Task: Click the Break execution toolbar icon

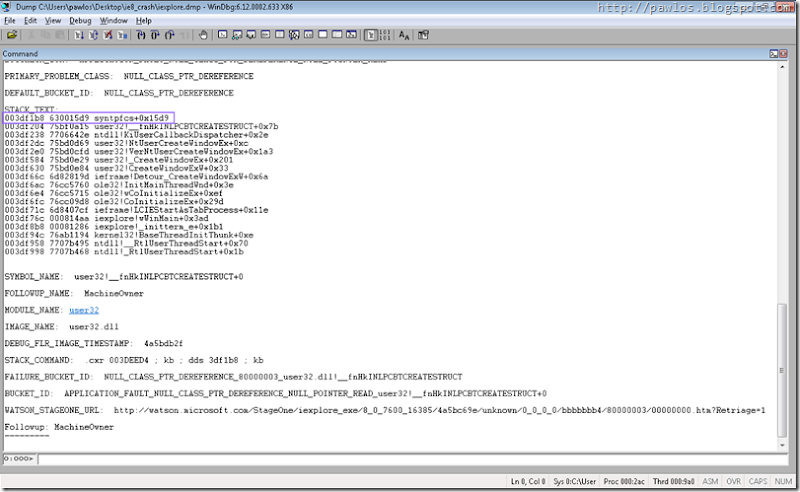Action: click(x=122, y=35)
